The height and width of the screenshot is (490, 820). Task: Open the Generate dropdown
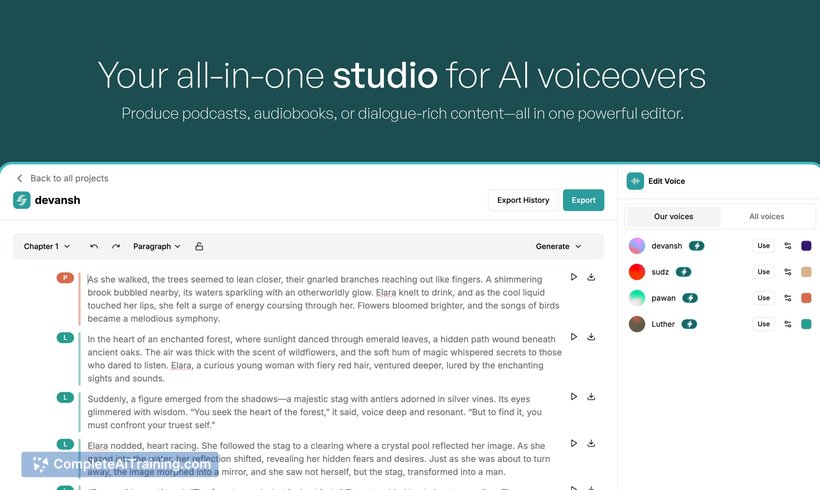pyautogui.click(x=558, y=246)
